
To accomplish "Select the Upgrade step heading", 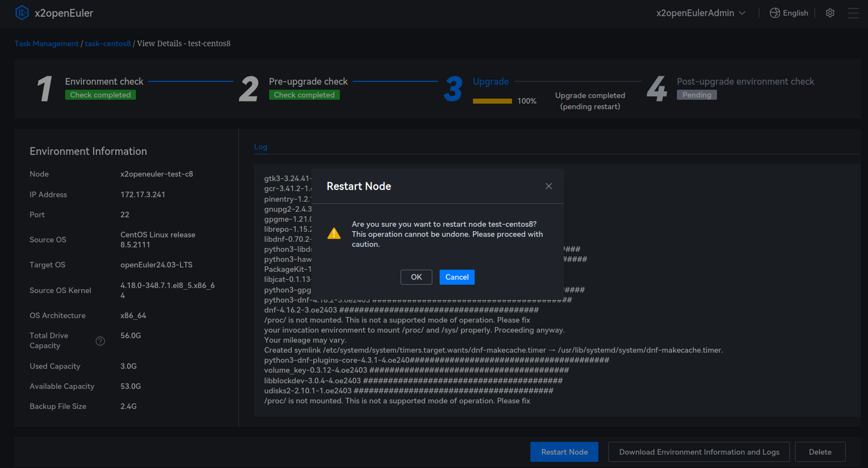I will (490, 81).
